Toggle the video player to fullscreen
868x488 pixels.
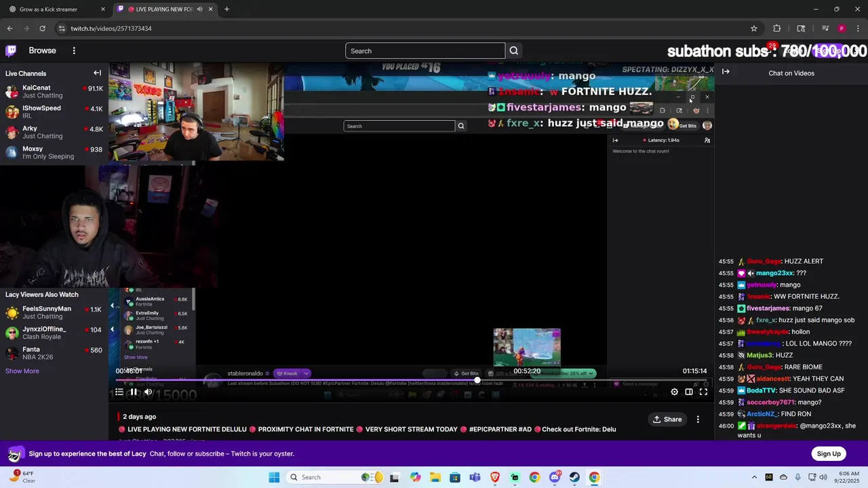[x=703, y=392]
